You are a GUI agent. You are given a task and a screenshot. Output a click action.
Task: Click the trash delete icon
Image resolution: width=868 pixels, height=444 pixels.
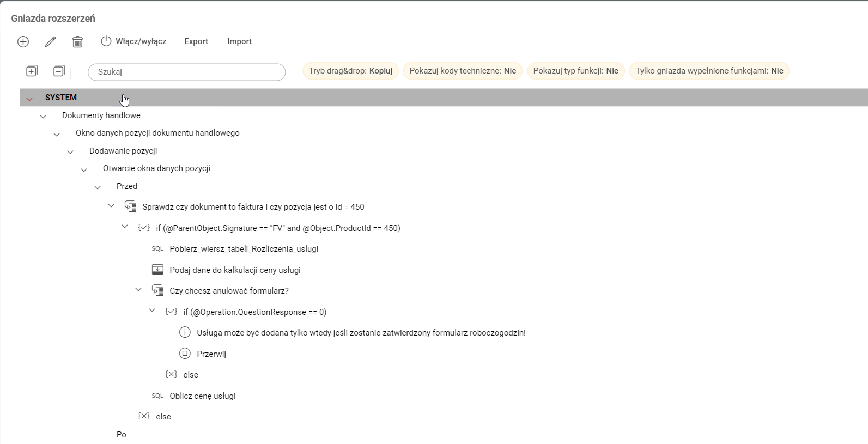(x=77, y=42)
